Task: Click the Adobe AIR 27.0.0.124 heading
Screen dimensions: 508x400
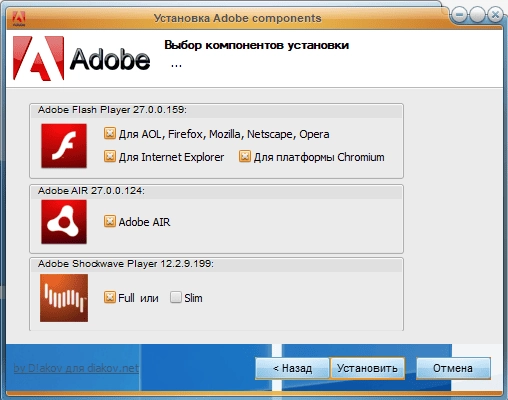Action: coord(91,191)
